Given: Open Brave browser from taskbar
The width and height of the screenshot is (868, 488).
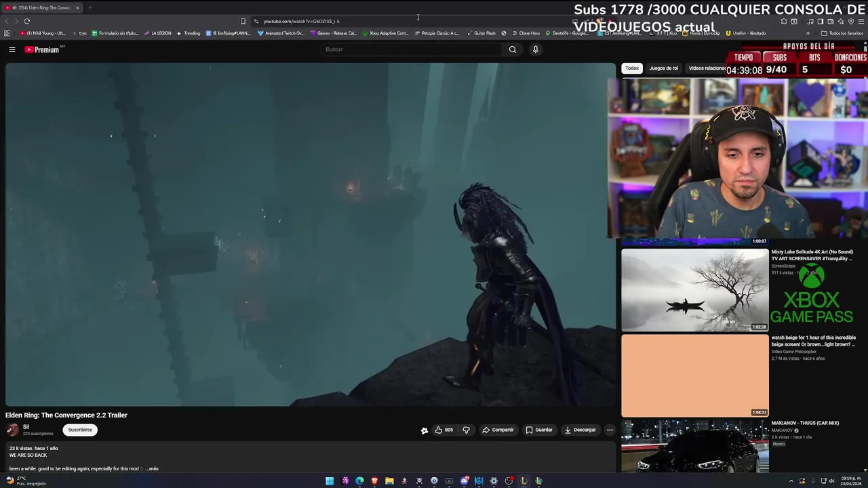Looking at the screenshot, I should click(374, 481).
